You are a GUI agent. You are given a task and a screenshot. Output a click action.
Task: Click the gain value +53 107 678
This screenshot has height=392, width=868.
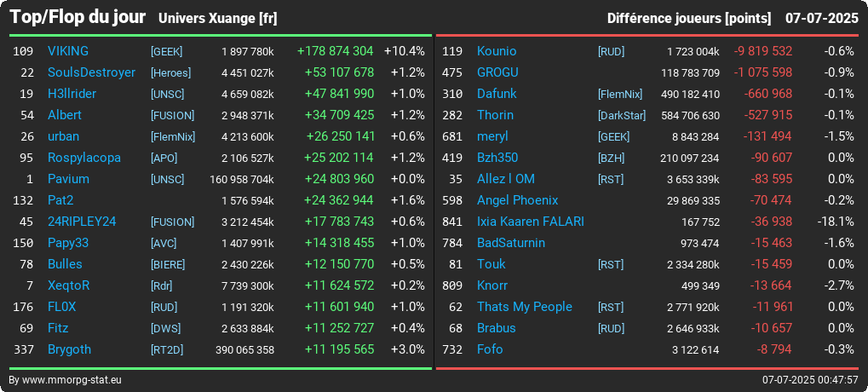tap(339, 72)
